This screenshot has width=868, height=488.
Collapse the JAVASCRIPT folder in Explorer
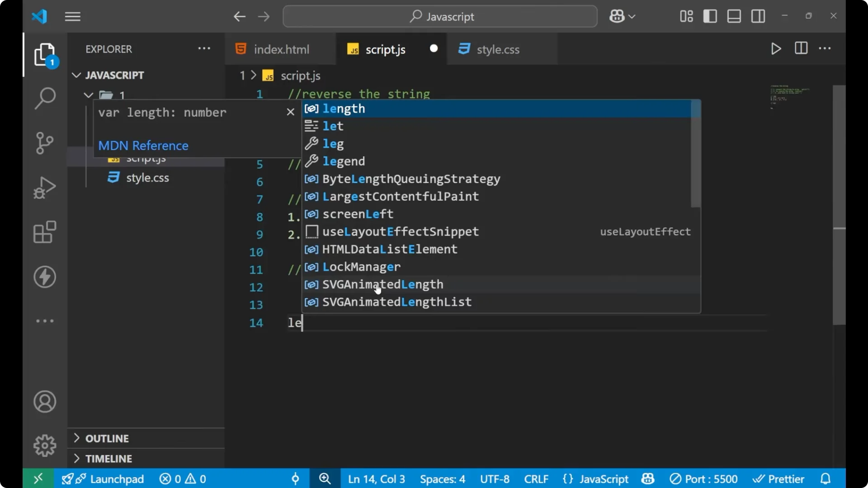click(x=75, y=75)
